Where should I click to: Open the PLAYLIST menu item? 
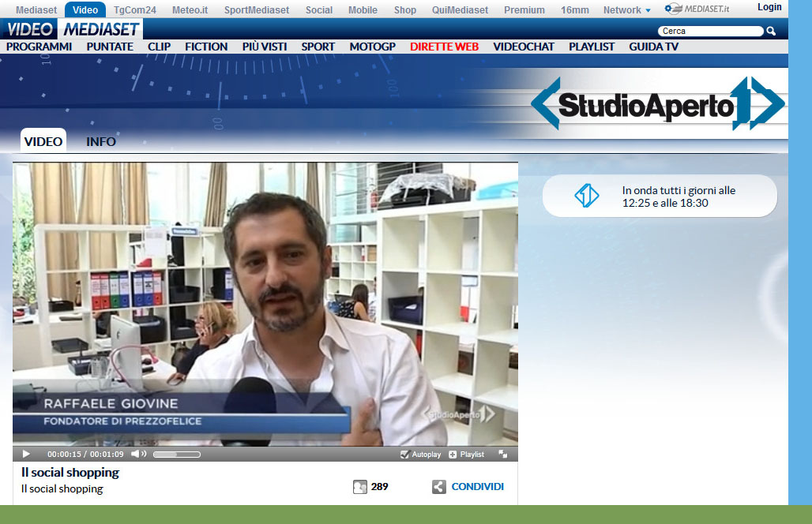(x=592, y=47)
